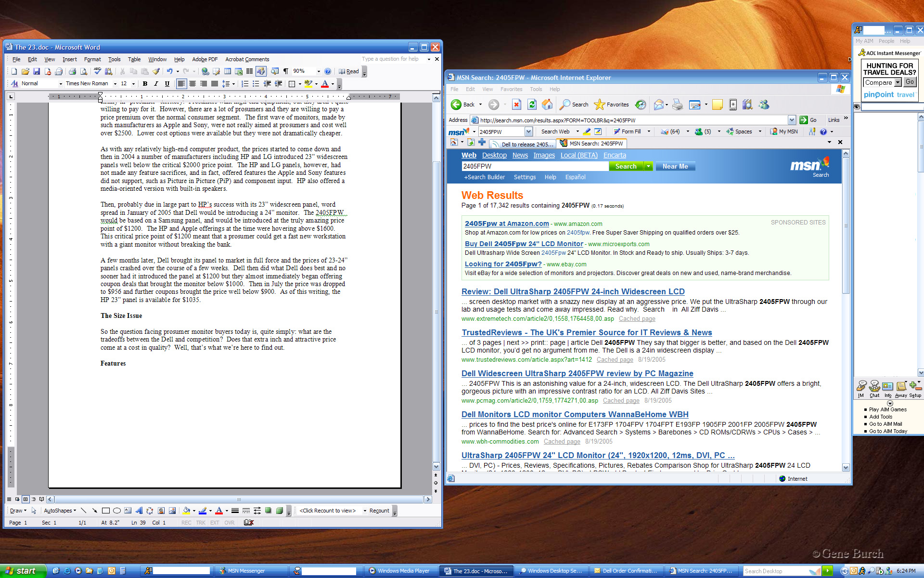Click the Text Box tool in Drawing toolbar
This screenshot has height=578, width=924.
tap(128, 511)
